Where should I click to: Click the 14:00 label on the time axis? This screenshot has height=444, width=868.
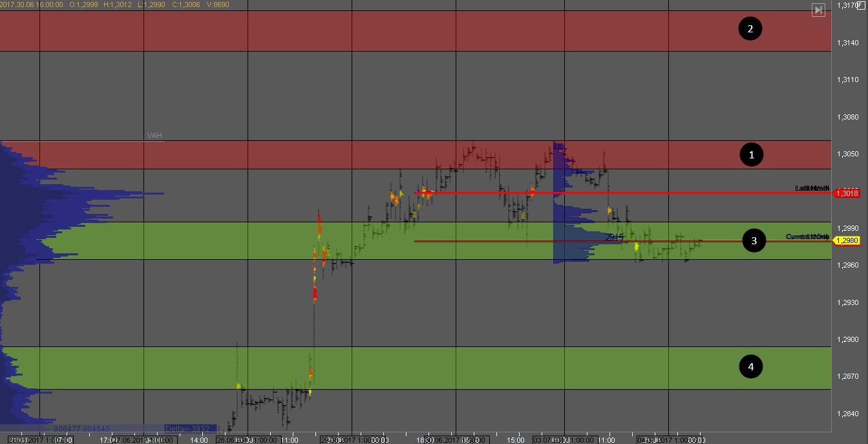coord(199,440)
